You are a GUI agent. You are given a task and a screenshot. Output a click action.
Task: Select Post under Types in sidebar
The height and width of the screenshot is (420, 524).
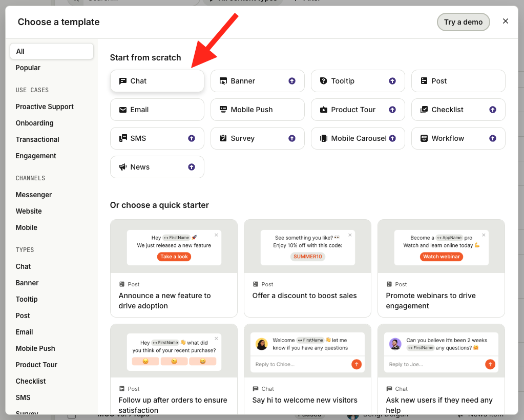coord(23,316)
